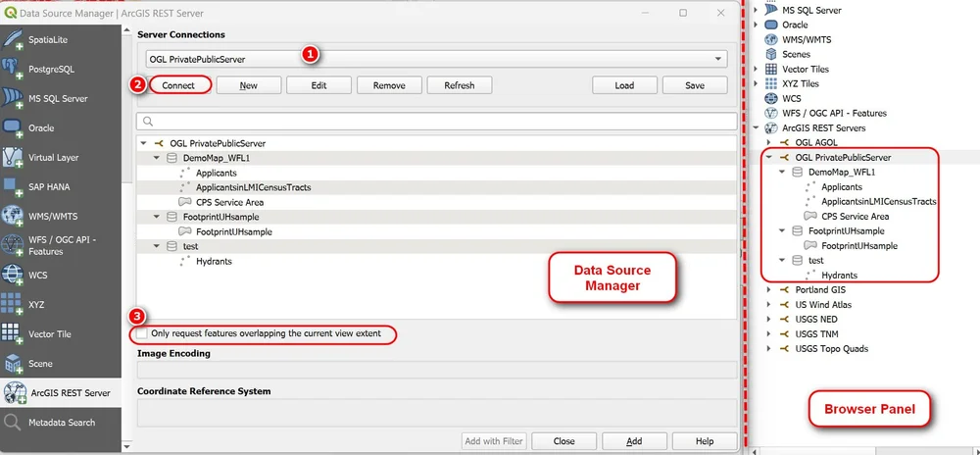Load connections from file
Viewport: 980px width, 455px height.
pyautogui.click(x=624, y=85)
